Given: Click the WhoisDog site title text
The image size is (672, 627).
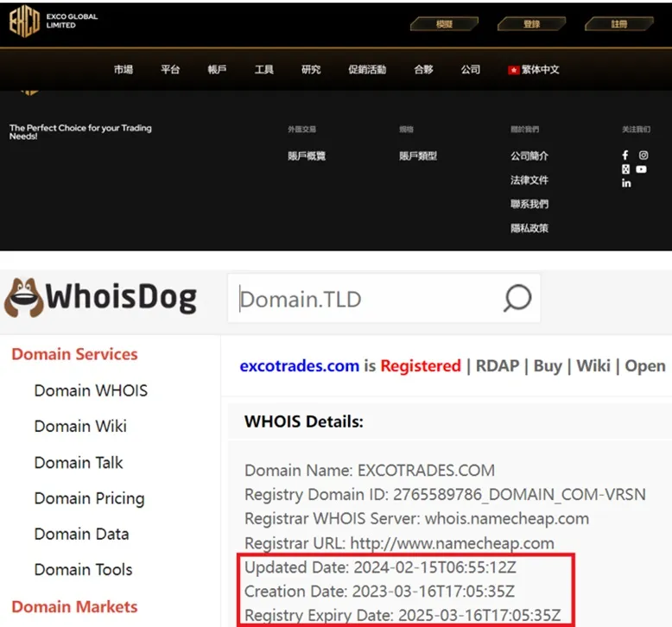Looking at the screenshot, I should click(x=121, y=298).
